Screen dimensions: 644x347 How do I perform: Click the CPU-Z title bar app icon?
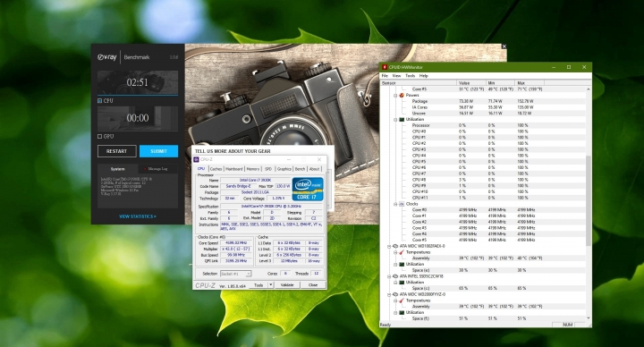click(196, 159)
